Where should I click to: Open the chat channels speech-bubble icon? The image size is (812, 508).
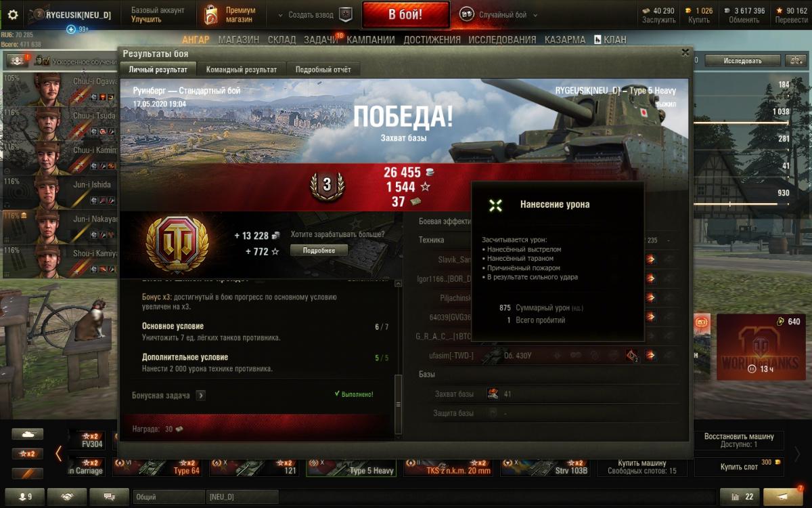click(x=109, y=496)
